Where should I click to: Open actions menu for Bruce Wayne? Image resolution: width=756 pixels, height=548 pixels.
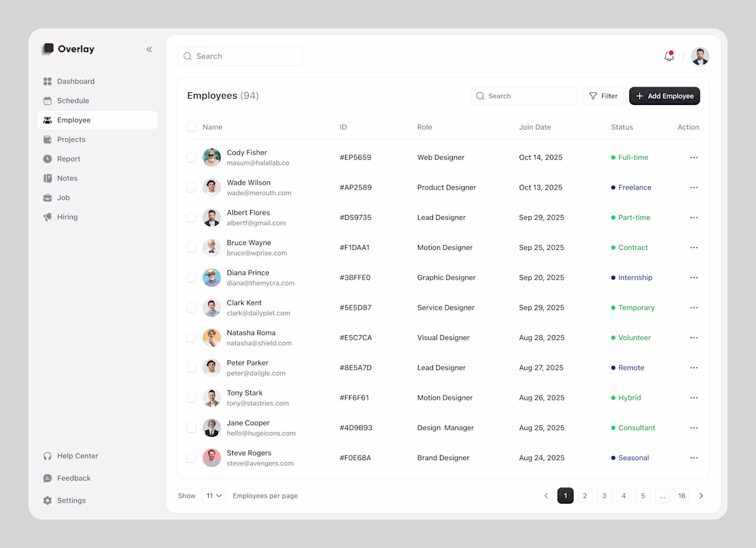(693, 247)
